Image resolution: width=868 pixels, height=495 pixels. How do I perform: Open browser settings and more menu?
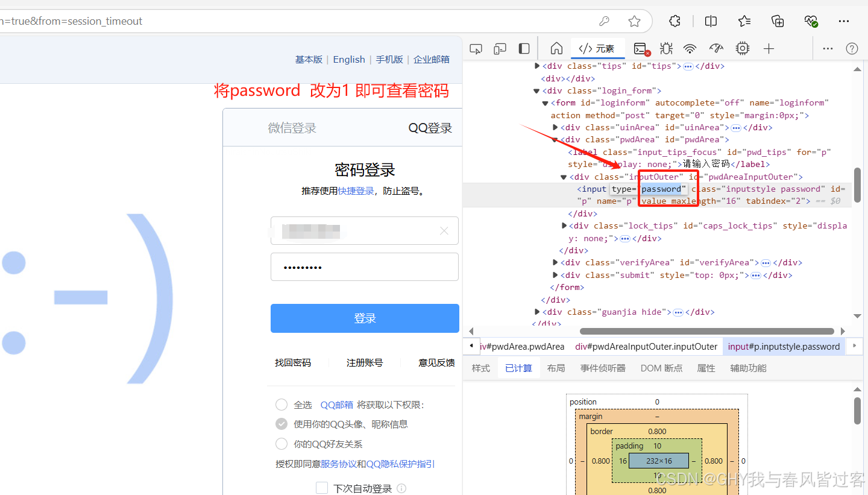pos(844,21)
